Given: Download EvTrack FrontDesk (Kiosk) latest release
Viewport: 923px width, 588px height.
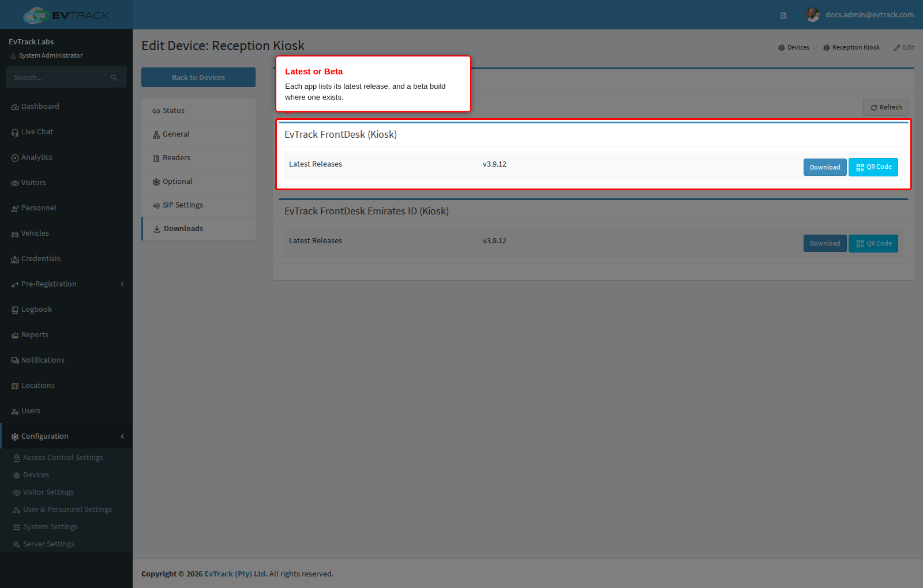Looking at the screenshot, I should pyautogui.click(x=825, y=167).
